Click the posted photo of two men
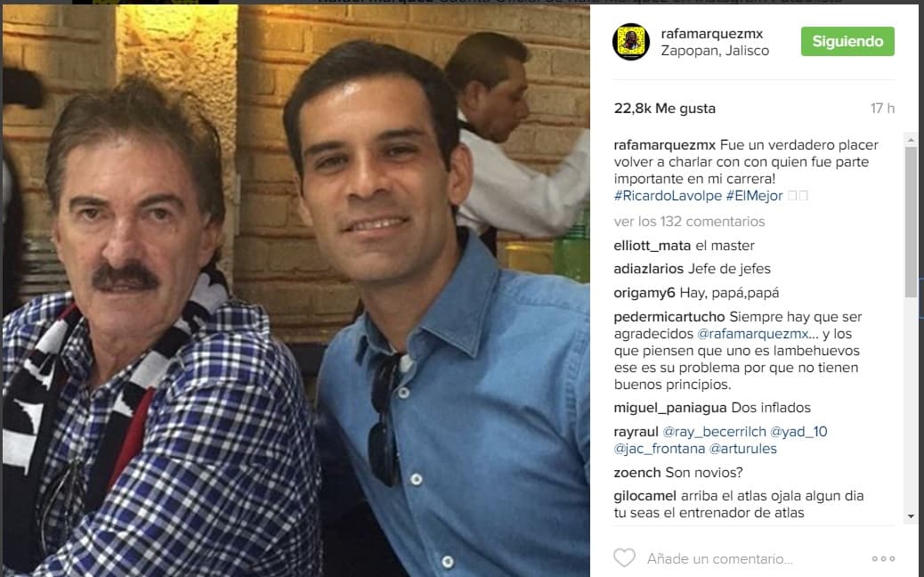This screenshot has height=577, width=924. tap(296, 290)
